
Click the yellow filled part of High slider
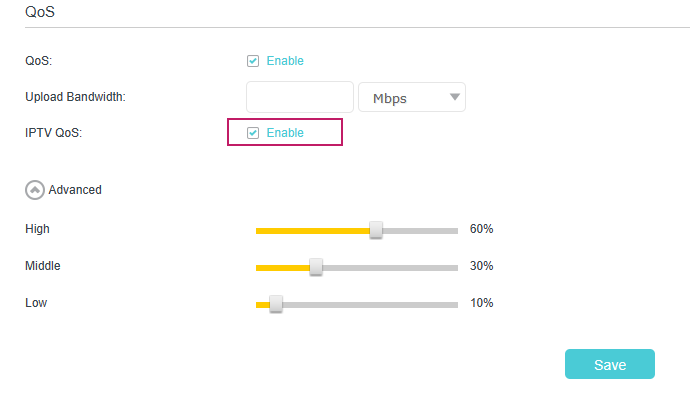[x=312, y=230]
